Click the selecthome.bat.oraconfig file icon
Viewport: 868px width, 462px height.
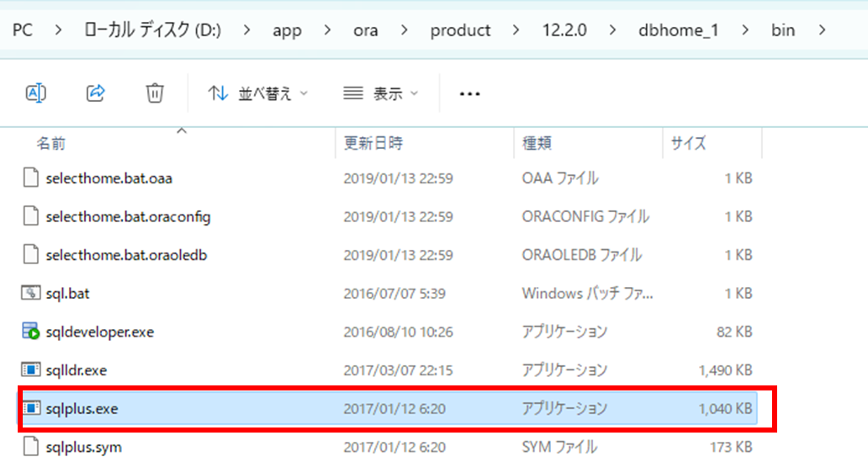(x=31, y=216)
